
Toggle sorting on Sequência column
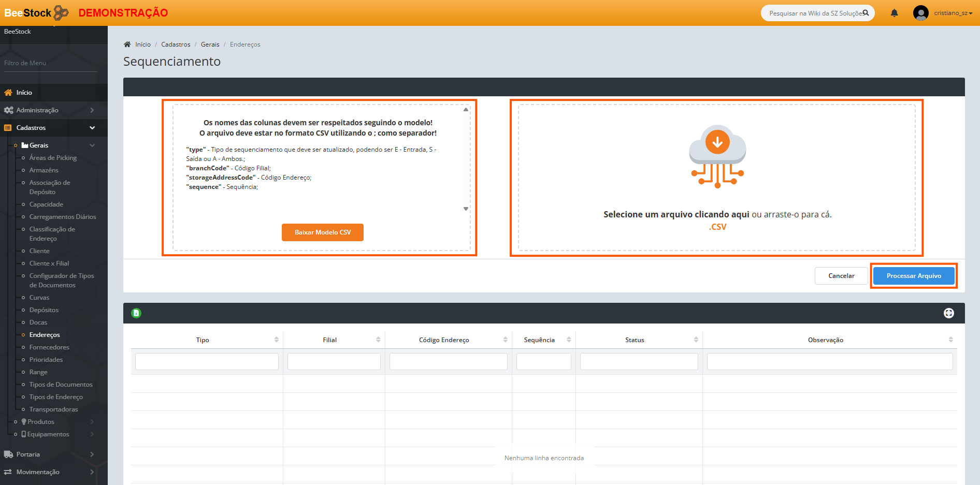(539, 340)
